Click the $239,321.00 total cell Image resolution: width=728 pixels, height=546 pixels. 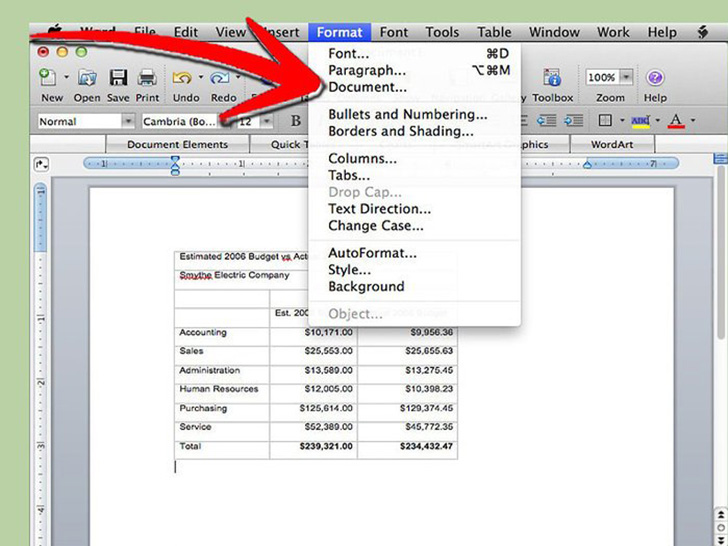click(x=313, y=450)
